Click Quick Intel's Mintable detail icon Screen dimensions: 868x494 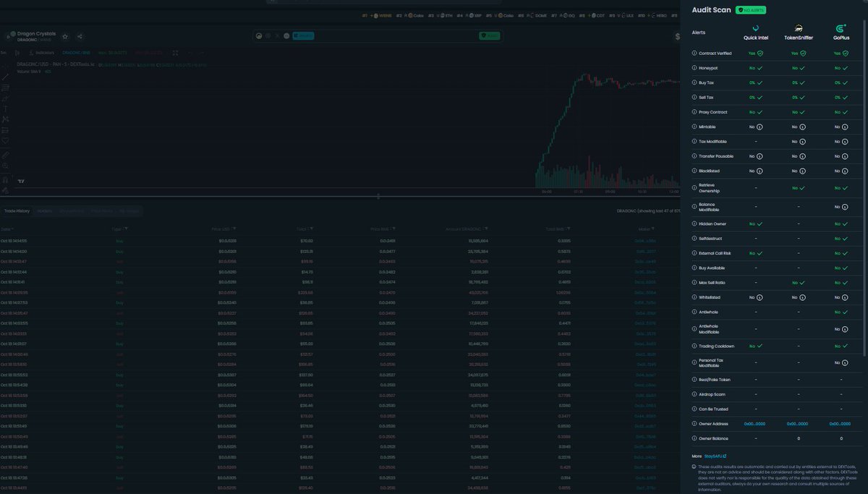coord(759,127)
